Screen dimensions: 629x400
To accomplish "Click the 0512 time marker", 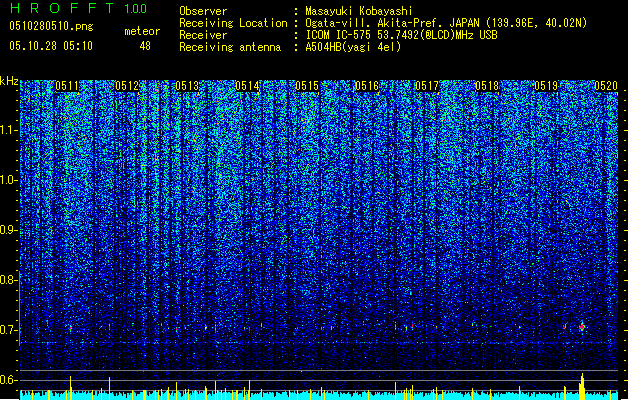I will click(127, 86).
